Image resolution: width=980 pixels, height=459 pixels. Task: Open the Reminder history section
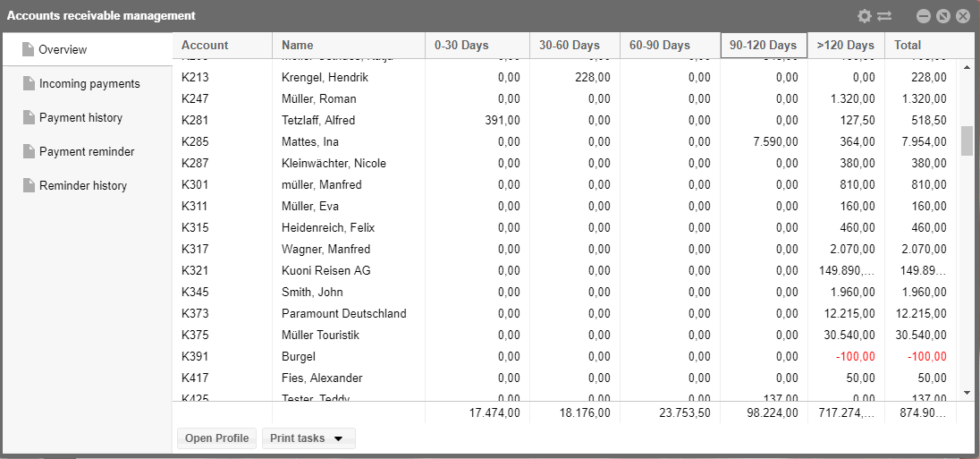pyautogui.click(x=87, y=186)
